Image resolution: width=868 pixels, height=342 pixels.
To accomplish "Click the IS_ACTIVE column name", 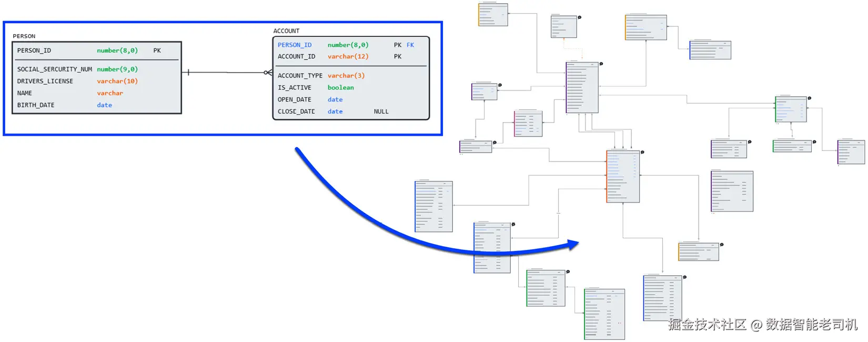I will coord(295,88).
